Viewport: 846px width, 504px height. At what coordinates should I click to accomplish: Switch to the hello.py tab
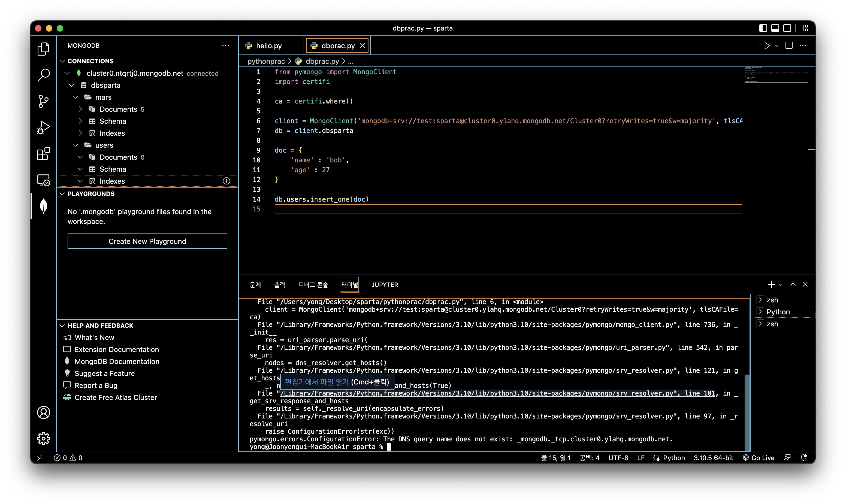click(268, 45)
